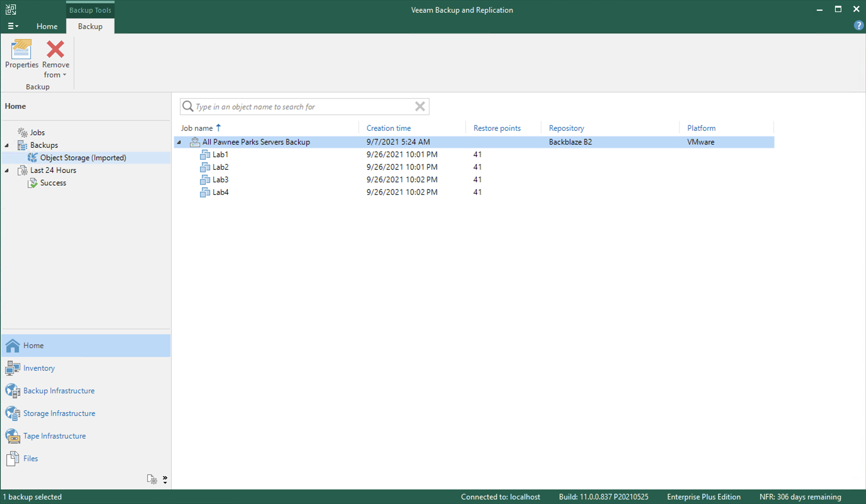The height and width of the screenshot is (504, 866).
Task: Open backup Properties from the ribbon
Action: tap(21, 54)
